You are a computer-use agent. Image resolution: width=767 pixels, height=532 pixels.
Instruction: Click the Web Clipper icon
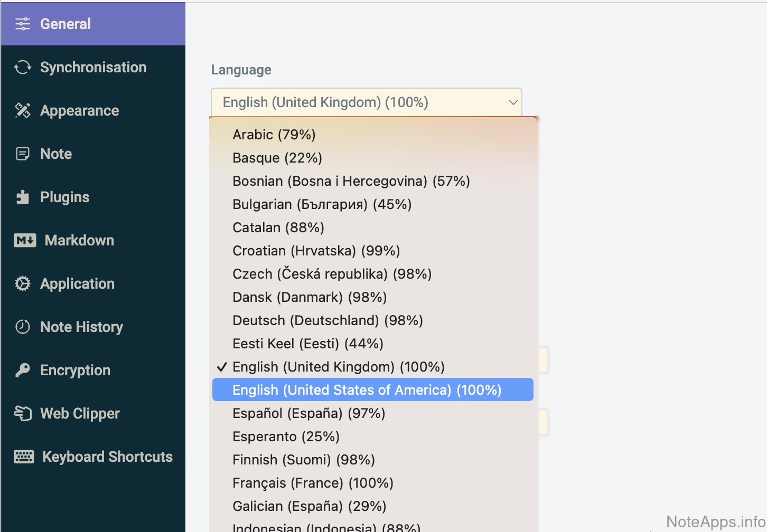click(x=23, y=413)
